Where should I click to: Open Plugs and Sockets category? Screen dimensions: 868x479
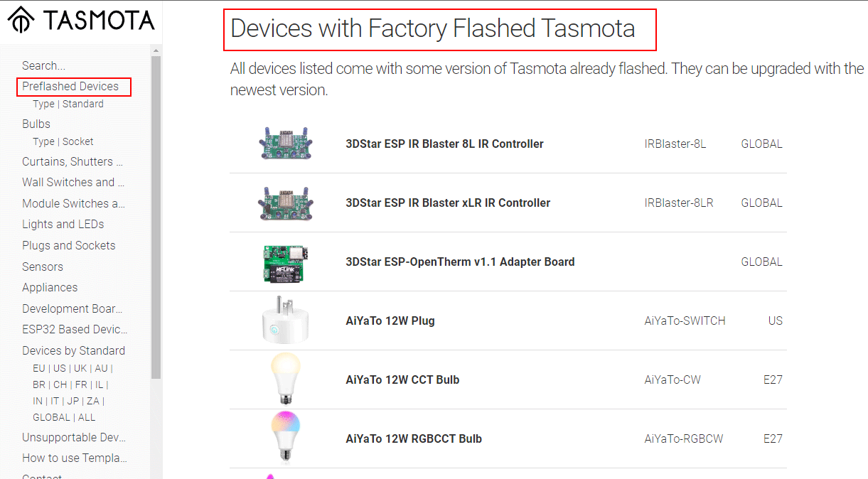click(x=68, y=245)
